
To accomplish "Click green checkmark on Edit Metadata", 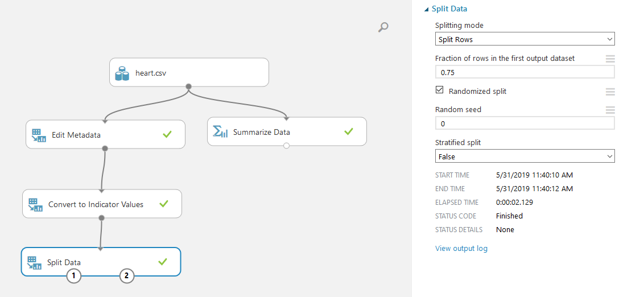I will pyautogui.click(x=167, y=134).
